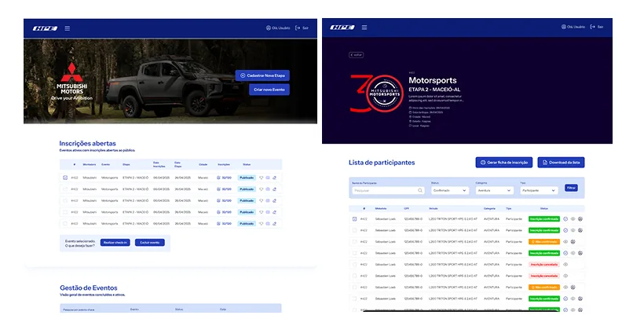Open hamburger menu in the events dashboard
Viewport: 644px width, 330px height.
point(67,28)
